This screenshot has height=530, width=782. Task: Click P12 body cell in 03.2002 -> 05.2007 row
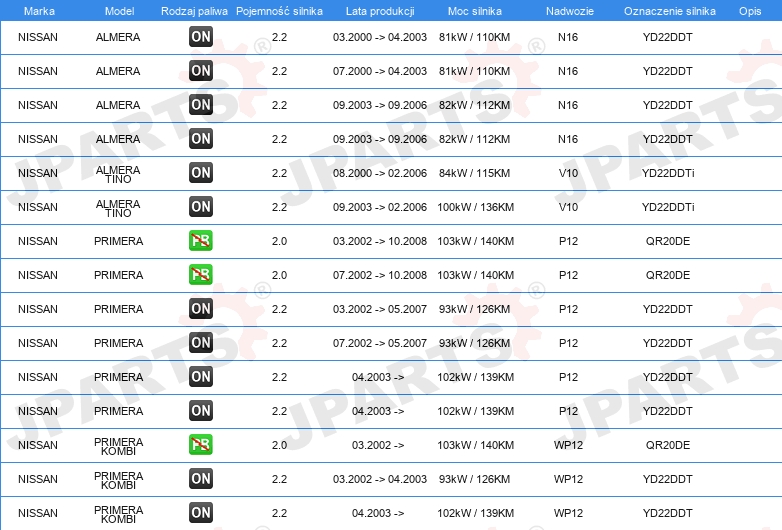(x=568, y=309)
